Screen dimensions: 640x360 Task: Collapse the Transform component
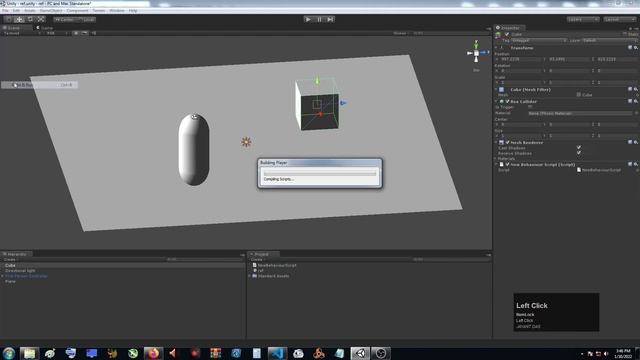(x=497, y=48)
